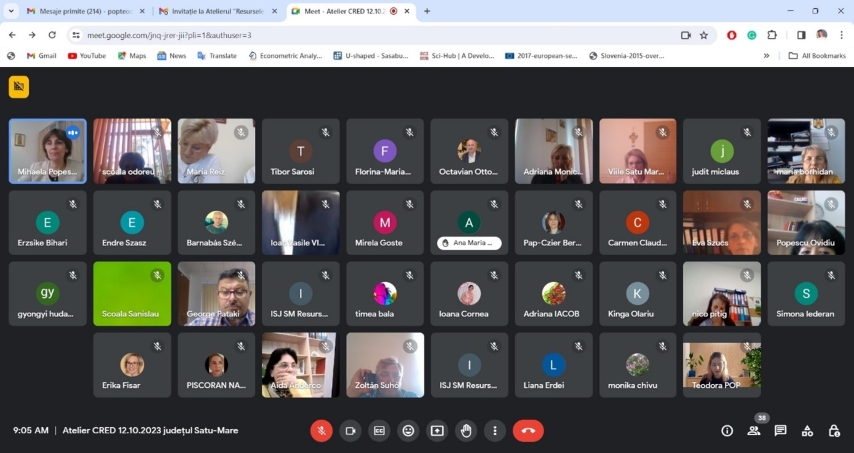The image size is (854, 453).
Task: Open the YouTube bookmark
Action: coord(87,56)
